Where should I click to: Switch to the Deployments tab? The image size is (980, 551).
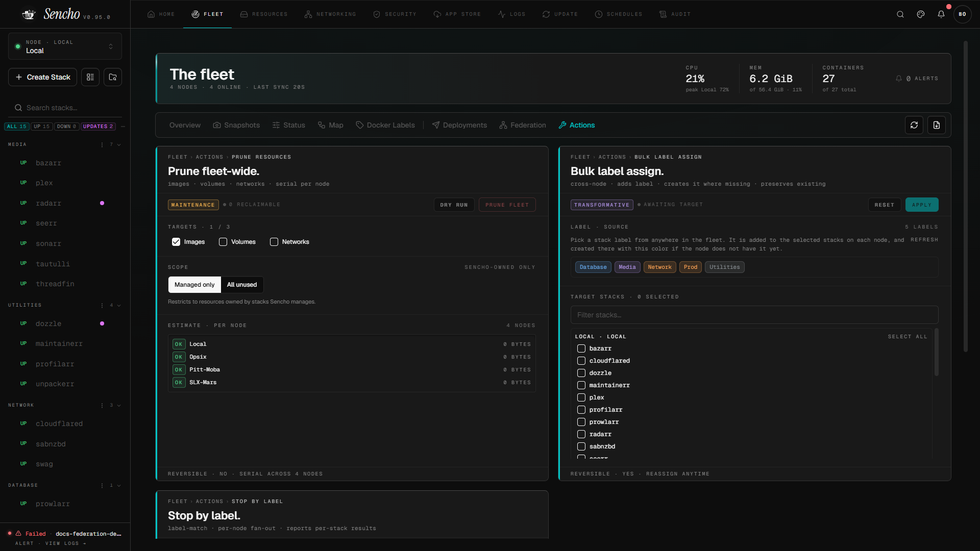click(x=459, y=125)
